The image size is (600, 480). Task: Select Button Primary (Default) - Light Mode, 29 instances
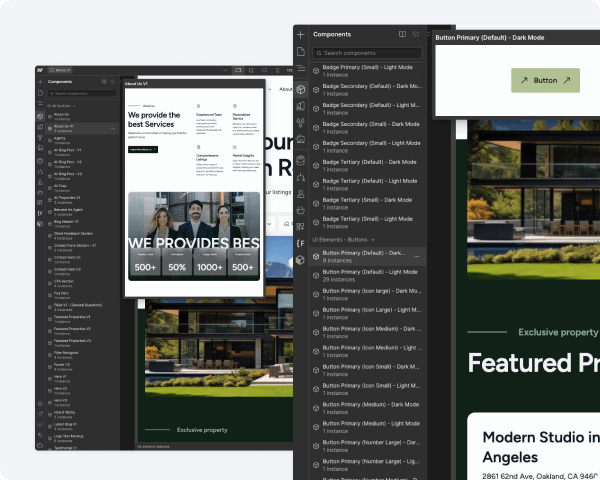[368, 276]
